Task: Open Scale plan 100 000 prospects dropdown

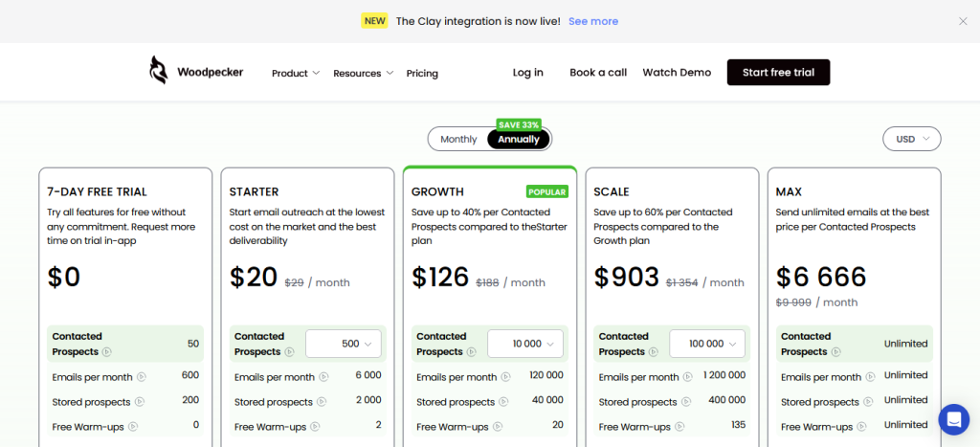Action: click(707, 344)
